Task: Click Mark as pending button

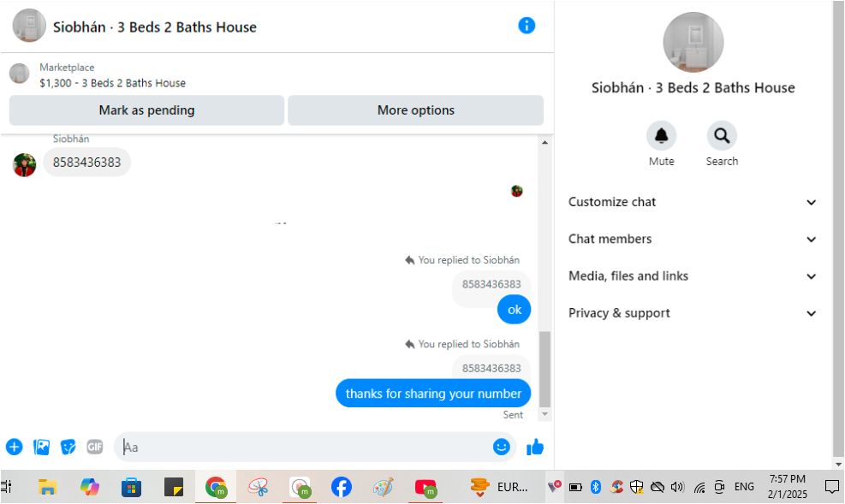Action: (x=146, y=110)
